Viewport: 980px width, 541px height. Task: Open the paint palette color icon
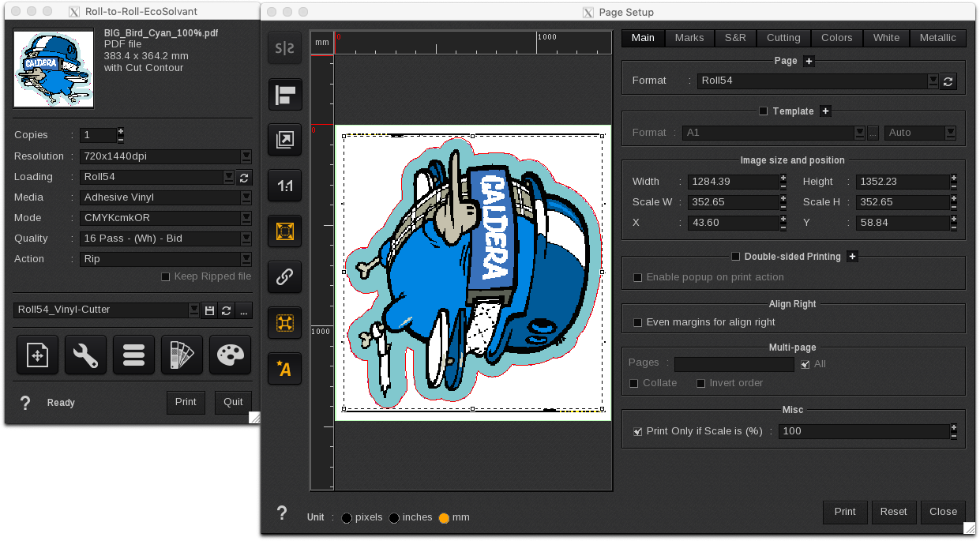click(230, 355)
